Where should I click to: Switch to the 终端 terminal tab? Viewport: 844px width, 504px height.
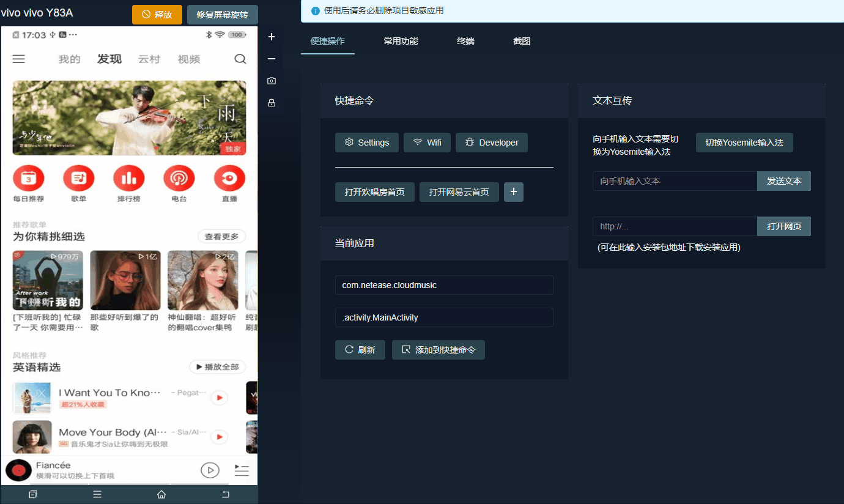(x=465, y=41)
